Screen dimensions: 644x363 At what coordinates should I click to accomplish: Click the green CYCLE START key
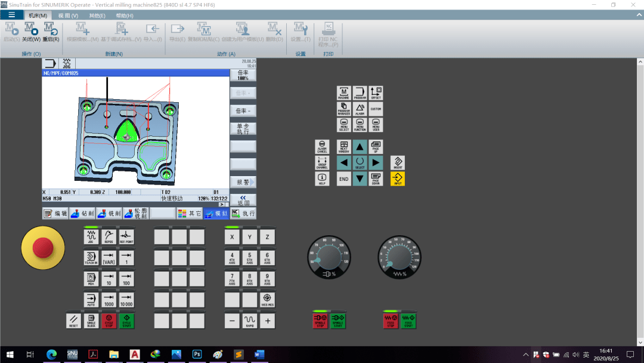coord(126,321)
